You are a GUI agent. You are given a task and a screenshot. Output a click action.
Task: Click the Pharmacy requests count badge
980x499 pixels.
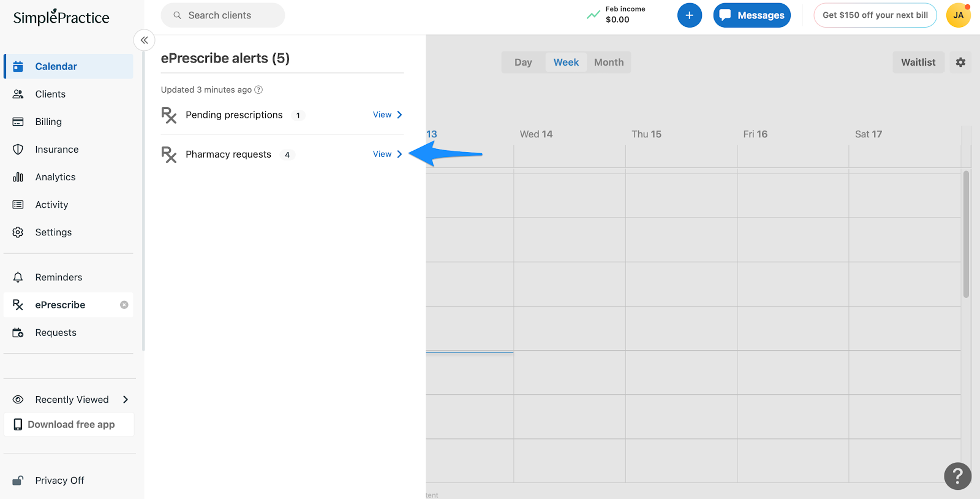287,154
